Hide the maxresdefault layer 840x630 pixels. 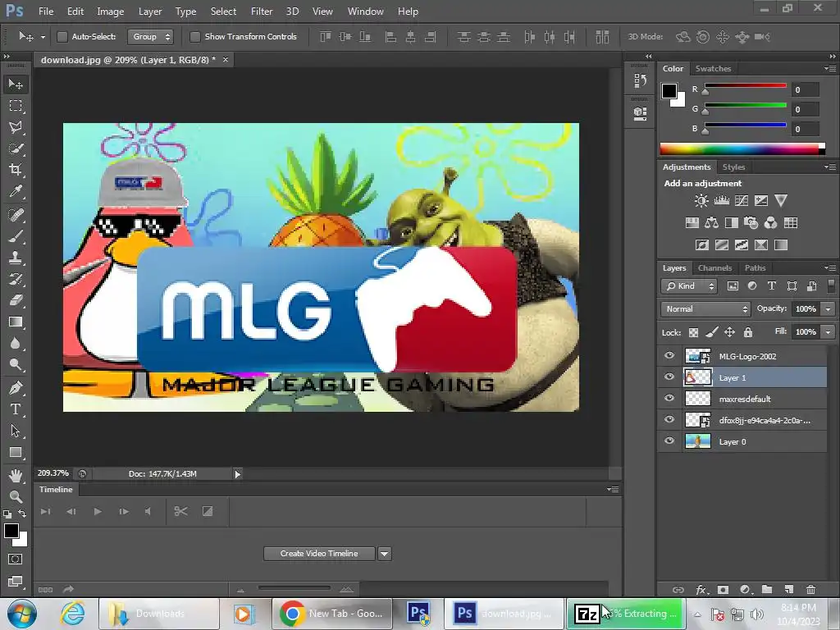669,398
